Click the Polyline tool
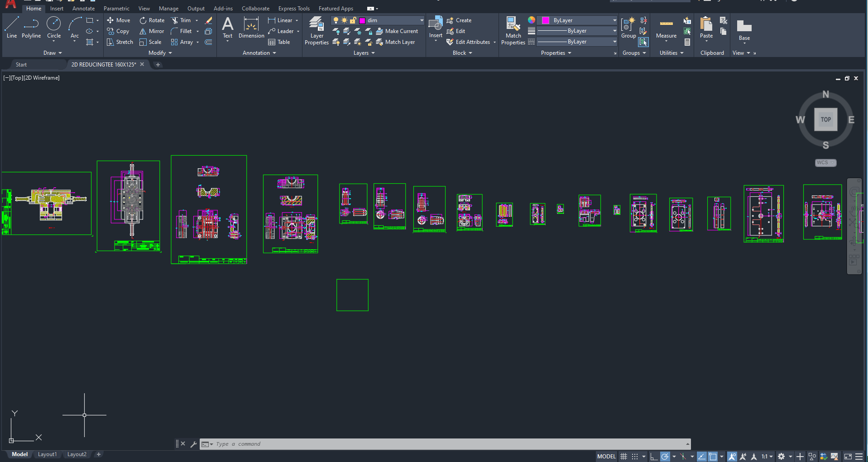868x462 pixels. pyautogui.click(x=31, y=28)
